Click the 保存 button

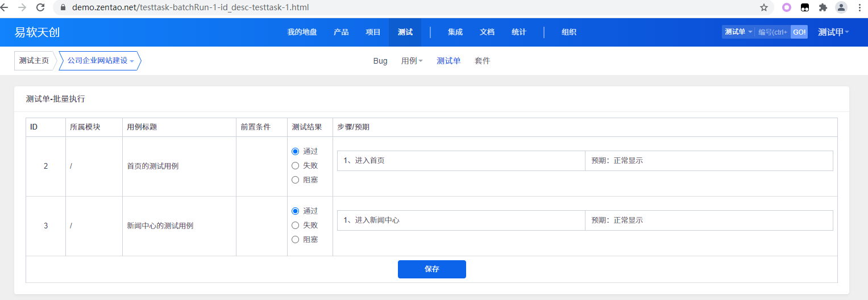pyautogui.click(x=432, y=269)
